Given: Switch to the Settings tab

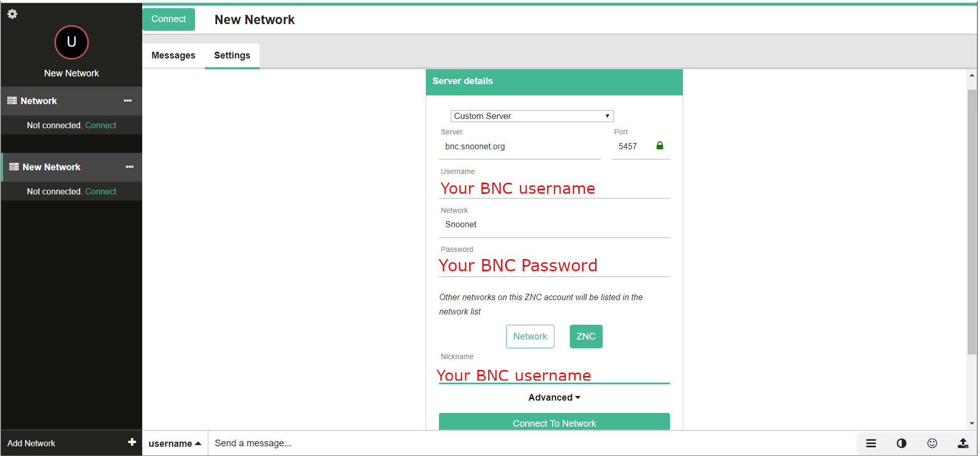Looking at the screenshot, I should point(232,55).
